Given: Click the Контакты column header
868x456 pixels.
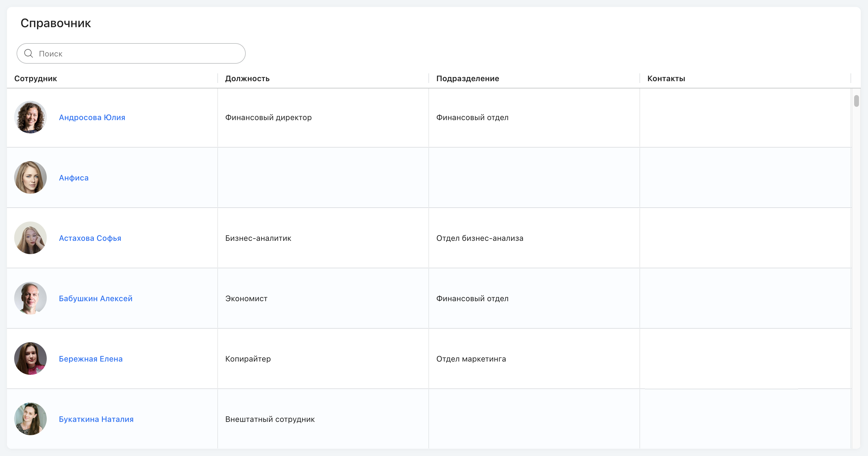Looking at the screenshot, I should pos(666,78).
